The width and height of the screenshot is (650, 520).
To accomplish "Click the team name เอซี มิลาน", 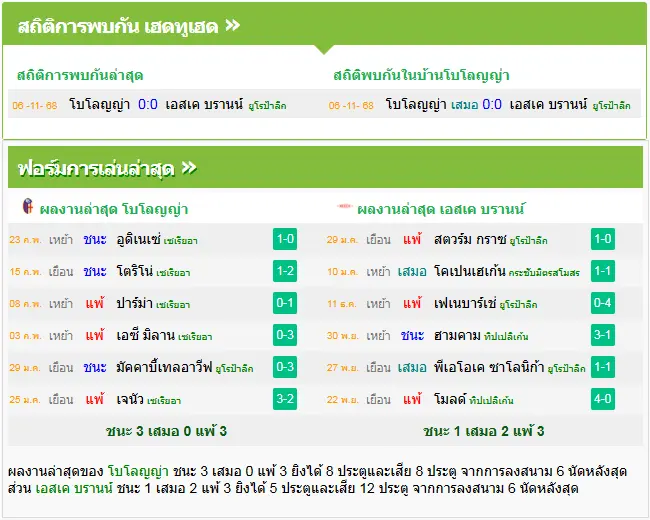I will click(x=146, y=335).
